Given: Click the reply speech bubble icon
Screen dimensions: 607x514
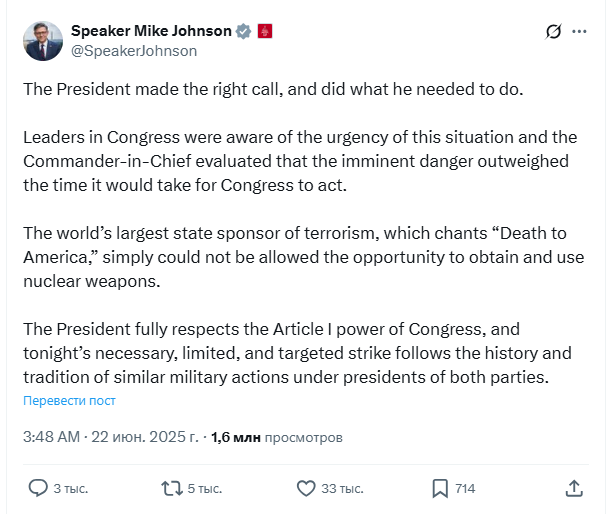Looking at the screenshot, I should click(38, 488).
